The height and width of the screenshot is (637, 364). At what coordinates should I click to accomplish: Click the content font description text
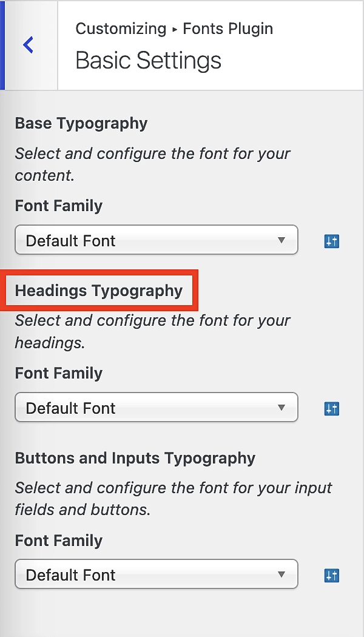pos(152,164)
